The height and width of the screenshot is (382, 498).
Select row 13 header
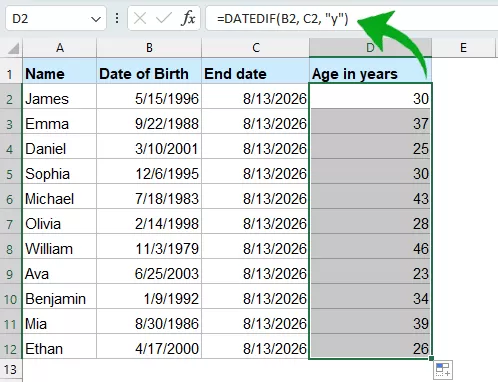(11, 369)
